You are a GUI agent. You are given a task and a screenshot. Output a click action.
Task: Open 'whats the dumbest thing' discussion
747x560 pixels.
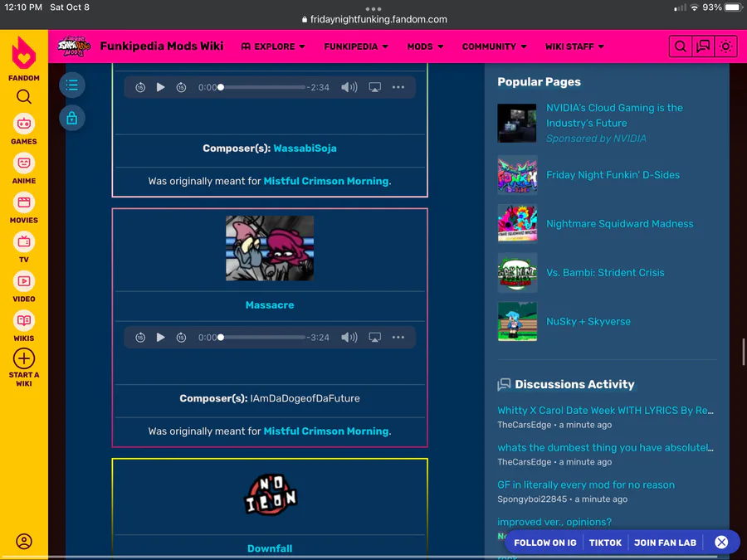click(x=606, y=448)
